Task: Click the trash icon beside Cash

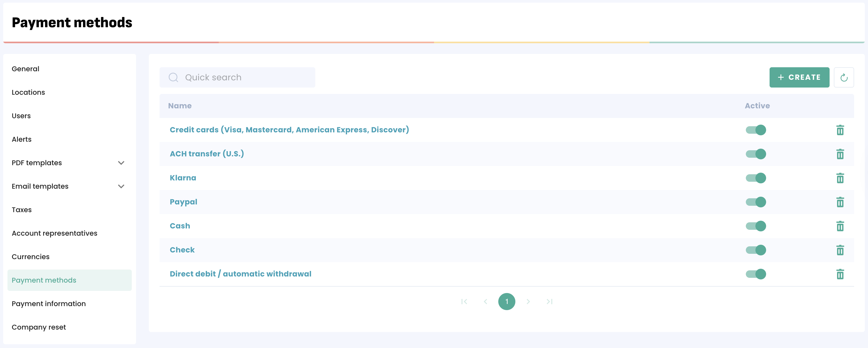Action: click(x=840, y=226)
